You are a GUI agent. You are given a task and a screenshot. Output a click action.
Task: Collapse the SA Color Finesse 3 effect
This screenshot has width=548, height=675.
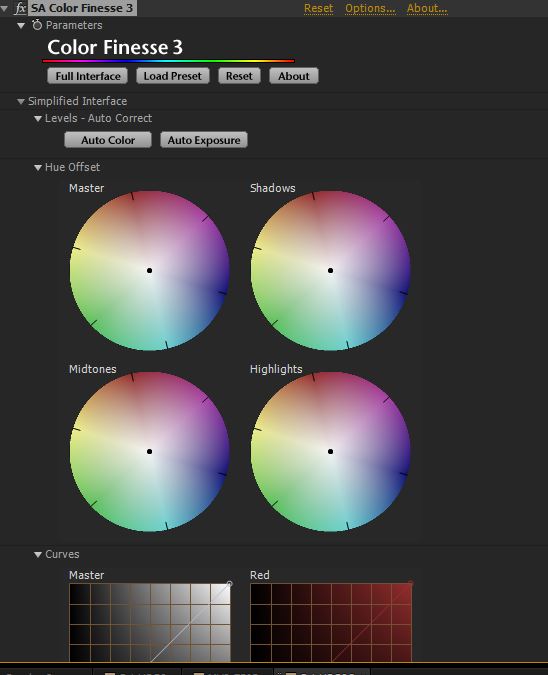(x=4, y=8)
